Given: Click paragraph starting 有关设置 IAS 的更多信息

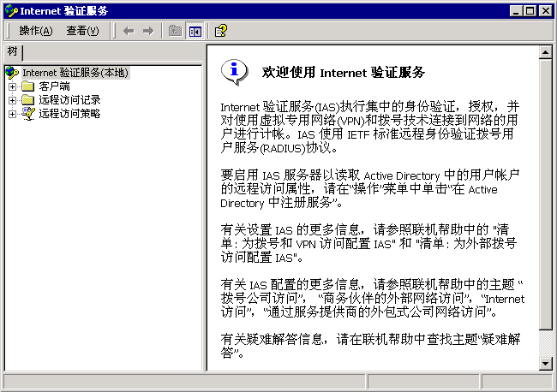Looking at the screenshot, I should click(368, 243).
